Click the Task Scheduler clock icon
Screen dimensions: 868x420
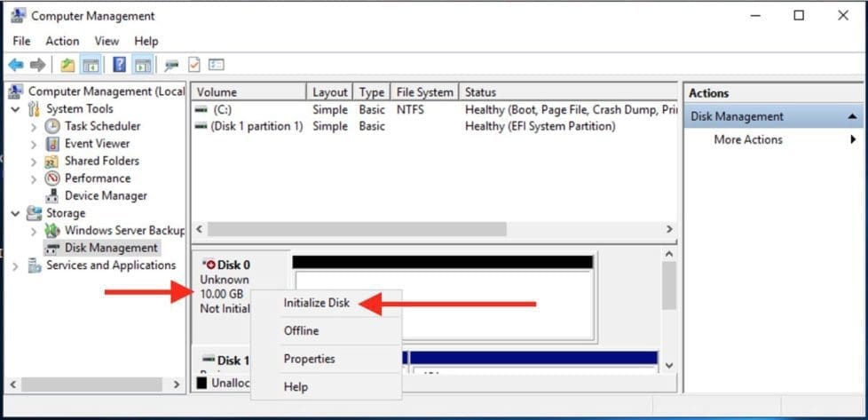click(x=53, y=126)
